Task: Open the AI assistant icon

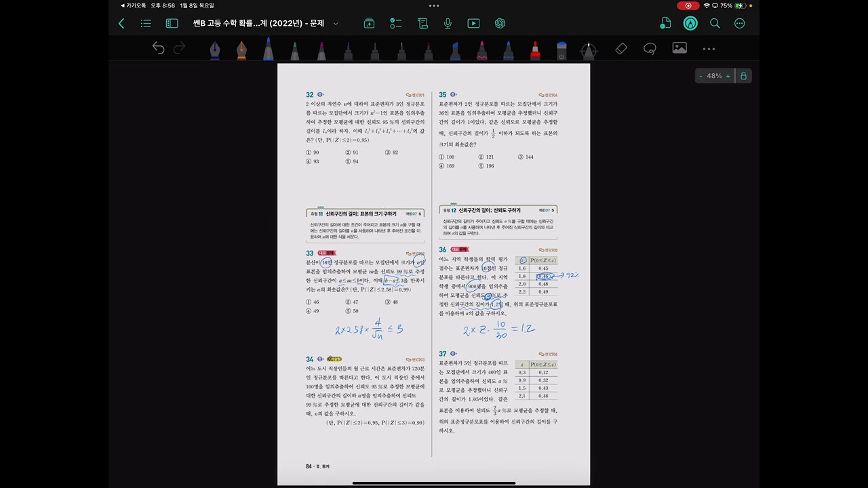Action: pyautogui.click(x=500, y=23)
